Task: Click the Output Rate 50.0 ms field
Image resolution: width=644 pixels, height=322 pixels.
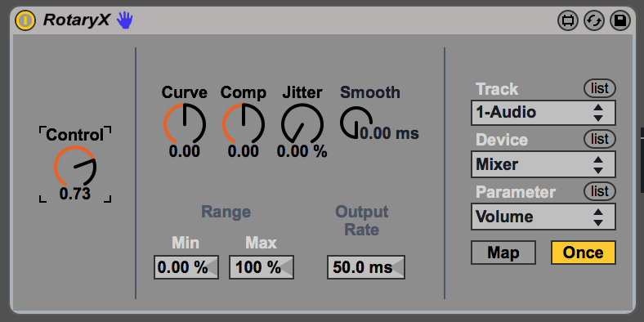Action: pyautogui.click(x=366, y=267)
